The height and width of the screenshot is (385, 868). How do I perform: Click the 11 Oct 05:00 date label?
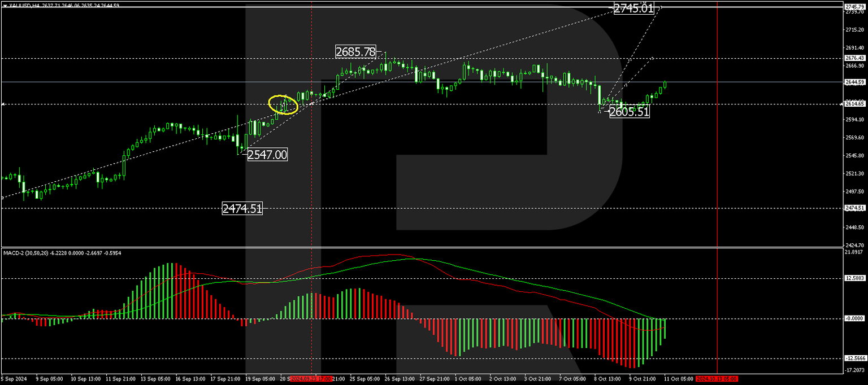[x=678, y=379]
